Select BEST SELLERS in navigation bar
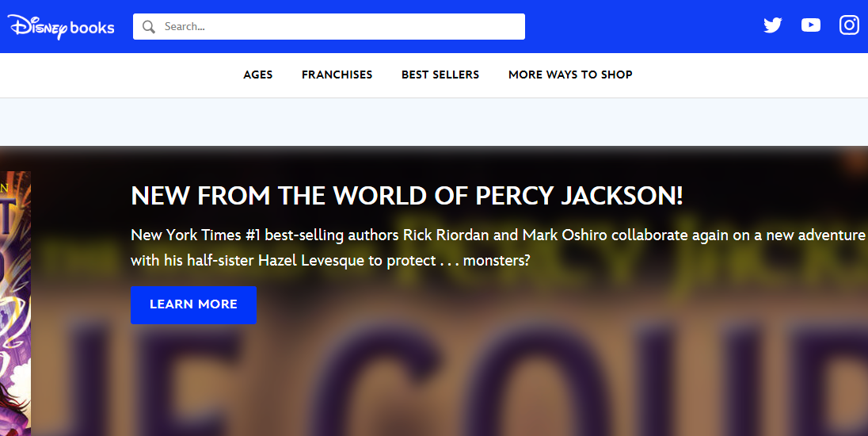 [440, 75]
